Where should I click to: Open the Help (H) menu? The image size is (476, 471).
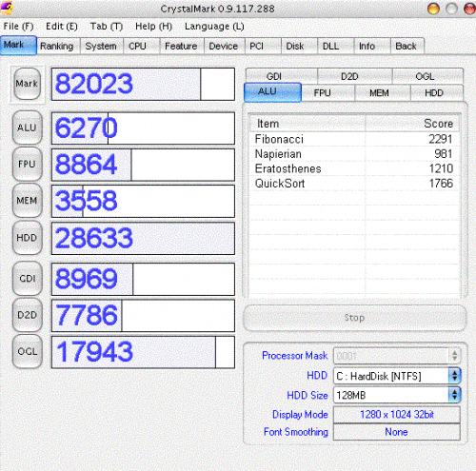(153, 27)
